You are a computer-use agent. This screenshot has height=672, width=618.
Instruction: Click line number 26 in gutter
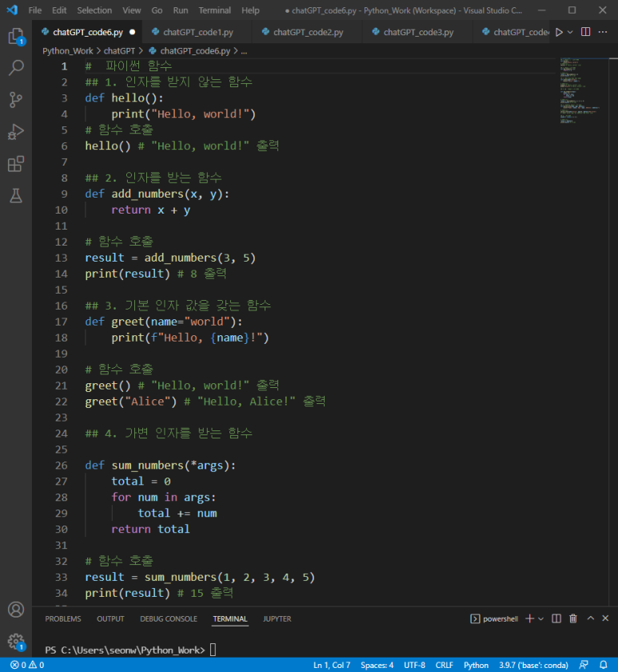[x=62, y=466]
